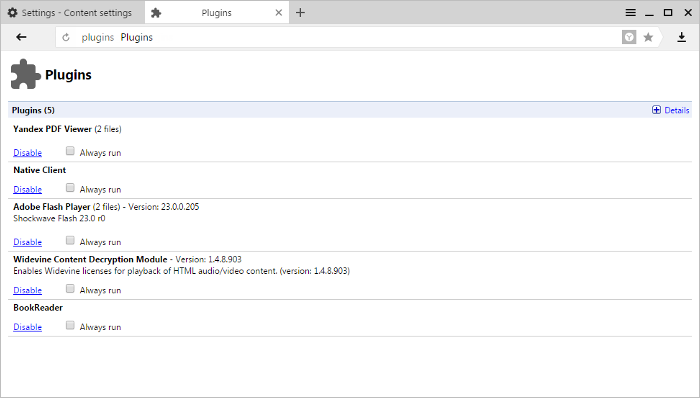Click Adobe Flash Player plugin name
The image size is (700, 398).
click(52, 207)
